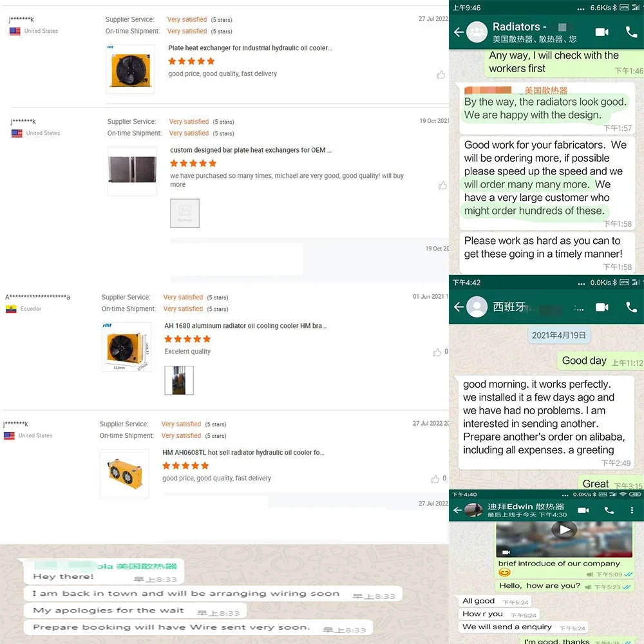The height and width of the screenshot is (644, 644).
Task: Start voice call in 西班牙 chat
Action: coord(631,307)
